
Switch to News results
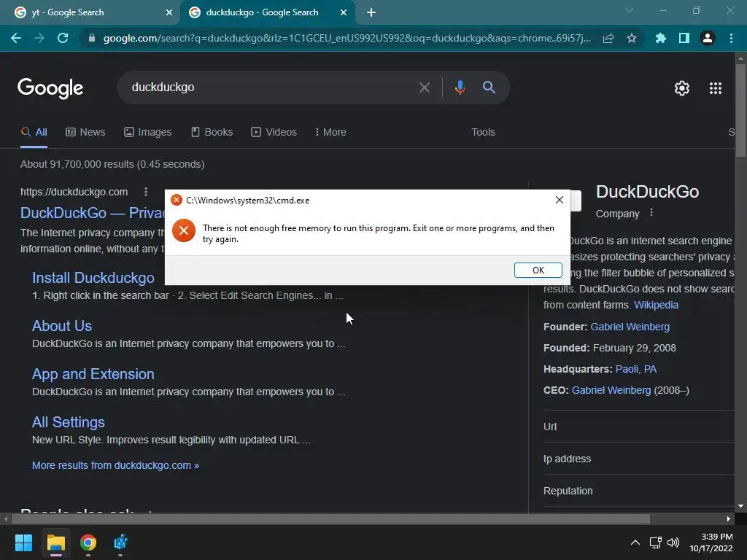pyautogui.click(x=85, y=133)
